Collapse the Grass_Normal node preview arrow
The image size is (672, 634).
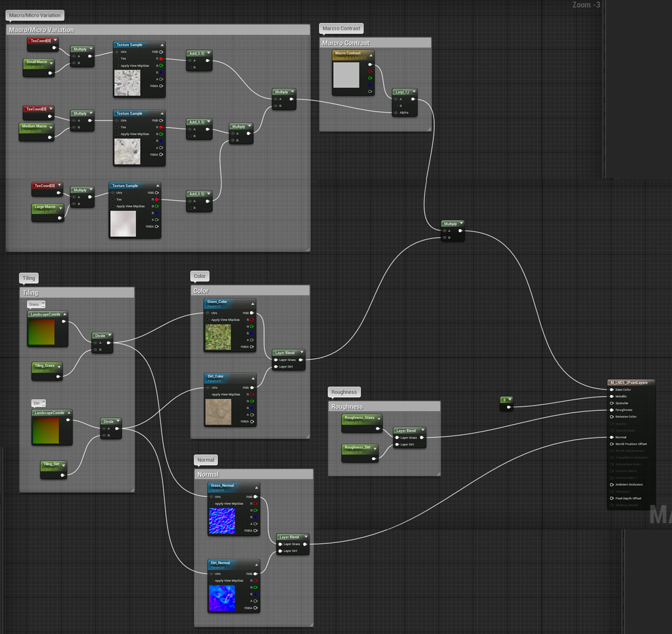[x=256, y=487]
